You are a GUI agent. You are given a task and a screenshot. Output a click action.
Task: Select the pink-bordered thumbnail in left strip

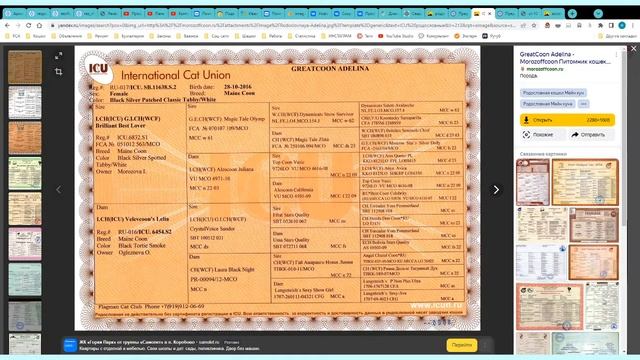click(25, 244)
